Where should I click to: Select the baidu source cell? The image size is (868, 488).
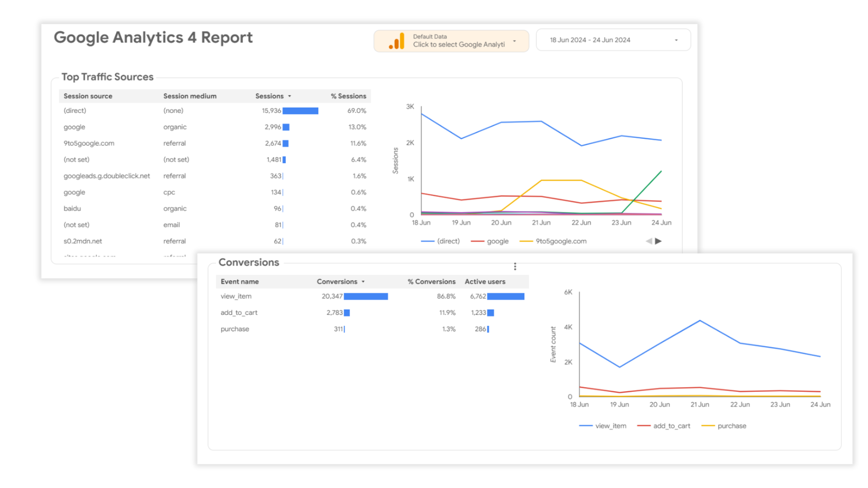[x=72, y=208]
